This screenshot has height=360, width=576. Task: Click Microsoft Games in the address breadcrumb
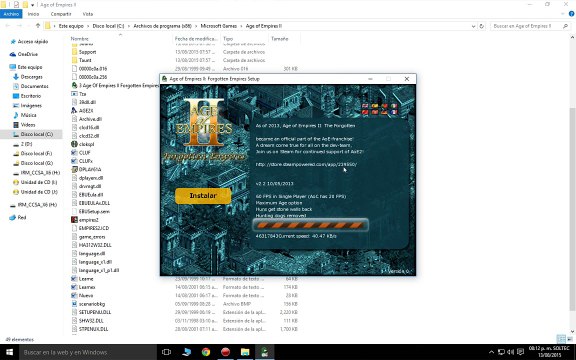[219, 26]
